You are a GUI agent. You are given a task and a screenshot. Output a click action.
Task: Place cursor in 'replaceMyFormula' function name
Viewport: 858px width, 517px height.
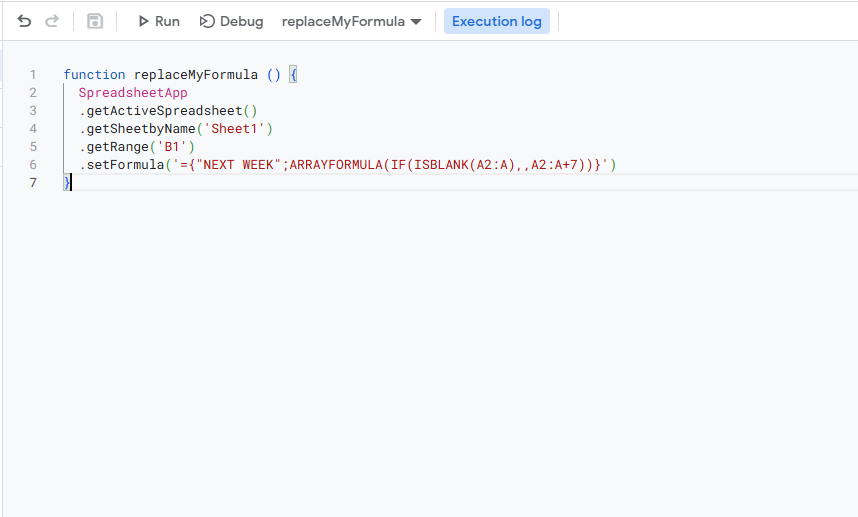tap(196, 74)
